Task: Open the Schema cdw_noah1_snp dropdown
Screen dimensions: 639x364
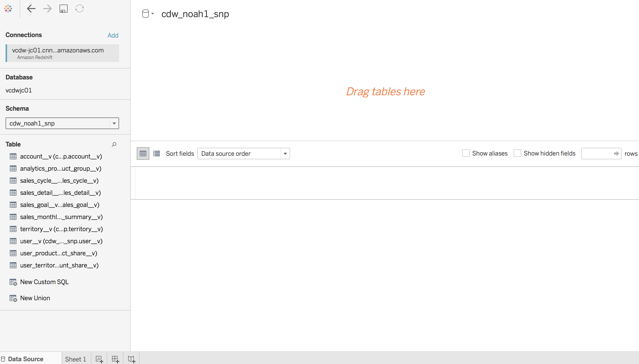Action: [x=114, y=123]
